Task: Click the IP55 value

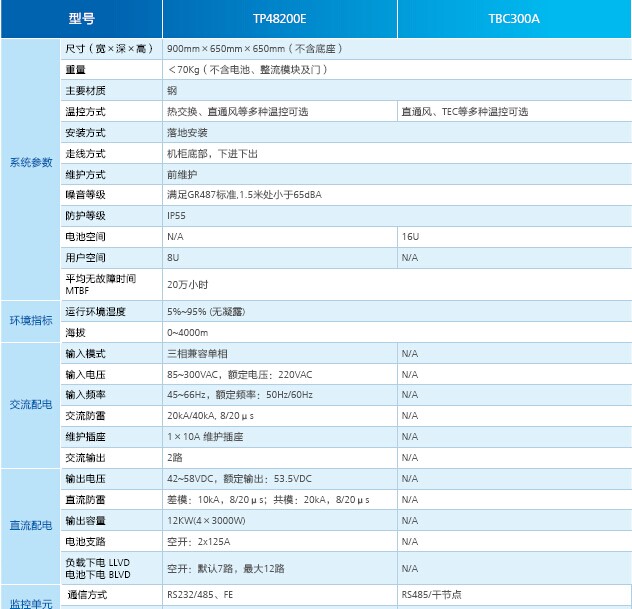Action: point(176,216)
